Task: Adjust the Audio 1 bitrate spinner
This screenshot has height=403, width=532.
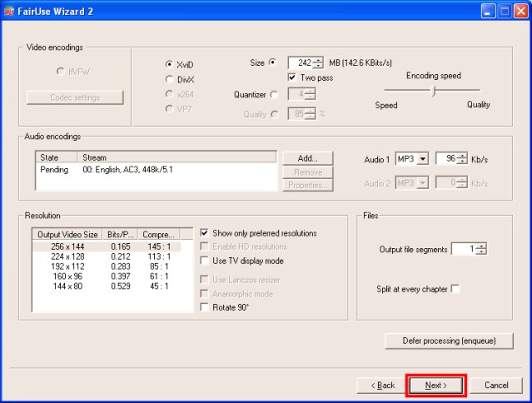Action: (463, 159)
